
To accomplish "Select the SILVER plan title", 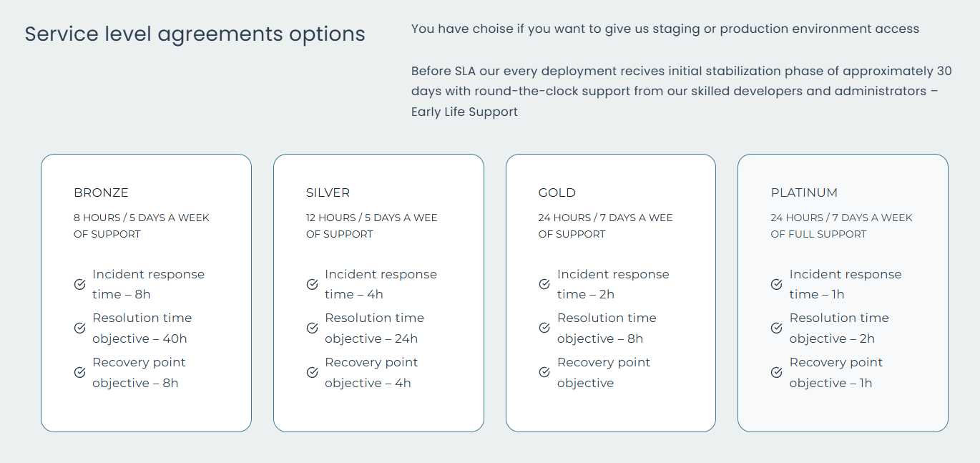I will [x=328, y=192].
